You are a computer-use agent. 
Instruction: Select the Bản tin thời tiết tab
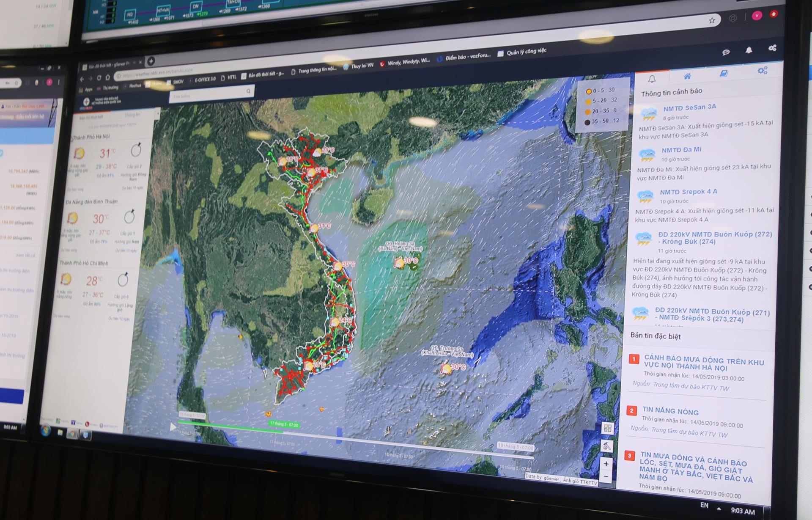(x=91, y=117)
